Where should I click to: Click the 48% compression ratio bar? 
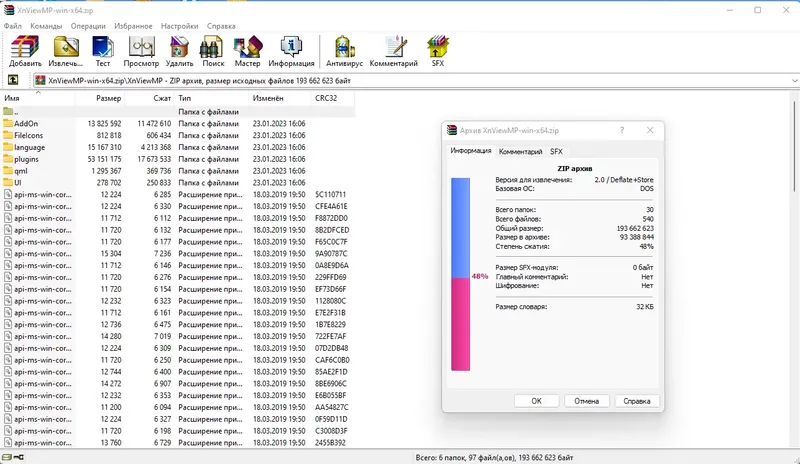tap(460, 274)
